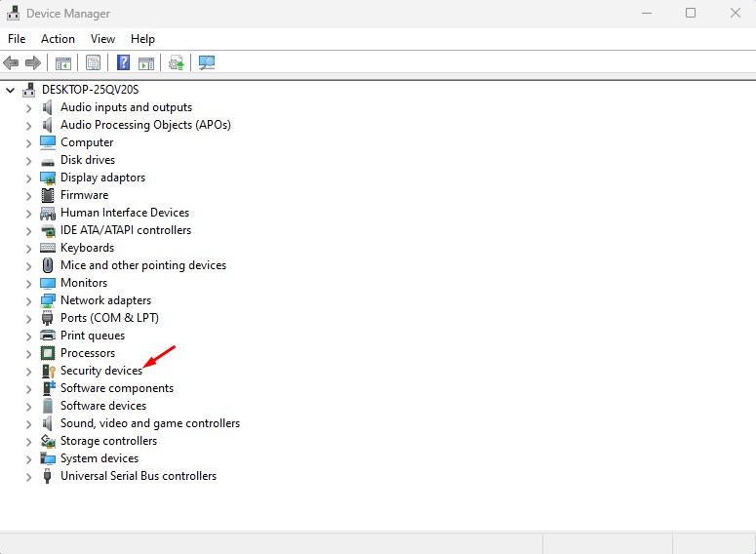
Task: Click the Computer category monitor icon
Action: coord(48,142)
